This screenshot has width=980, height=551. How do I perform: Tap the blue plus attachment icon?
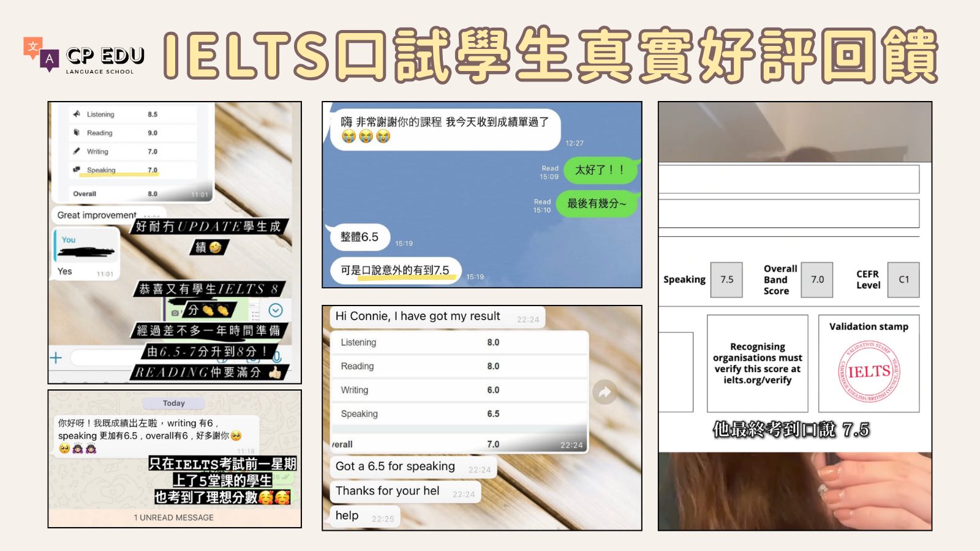(56, 358)
